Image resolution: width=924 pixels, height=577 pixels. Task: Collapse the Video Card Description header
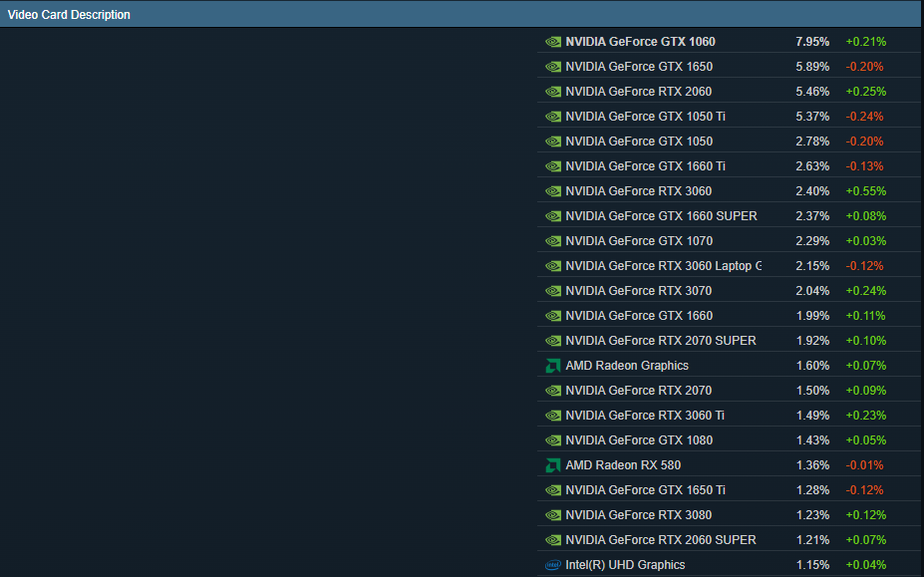69,15
